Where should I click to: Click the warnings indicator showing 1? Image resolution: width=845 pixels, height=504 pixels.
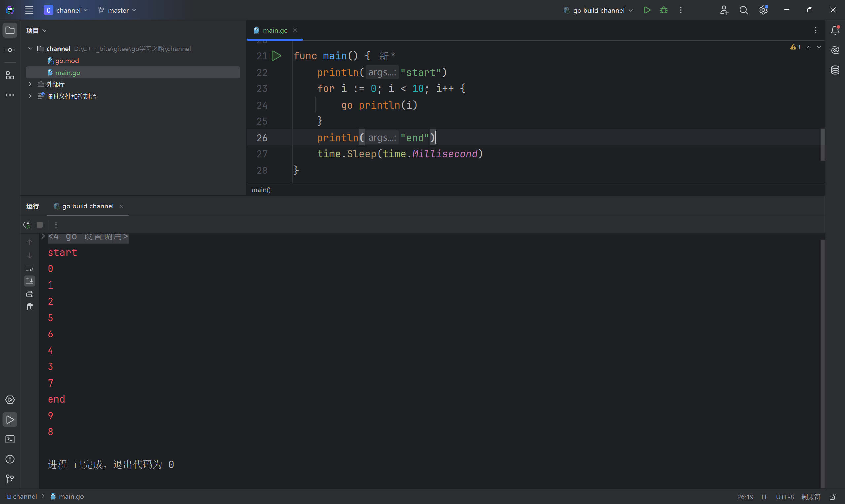coord(795,47)
